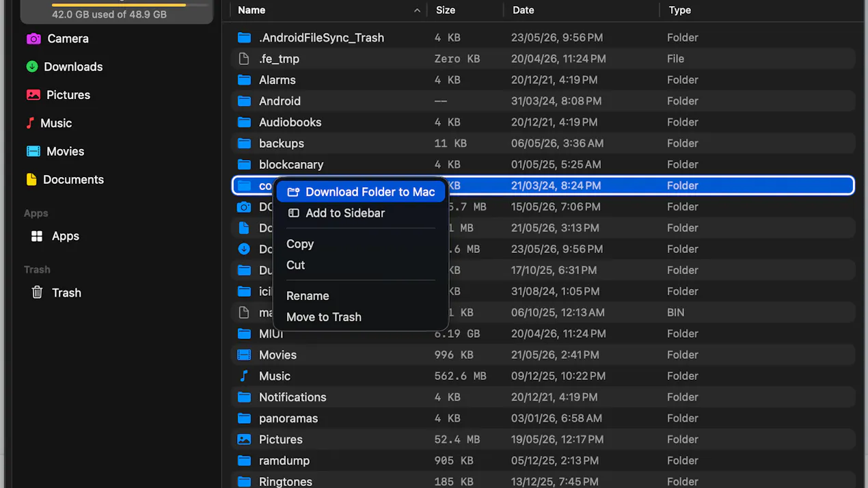Click date '31/08/24, 1:05 PM'
The height and width of the screenshot is (488, 868).
(555, 291)
